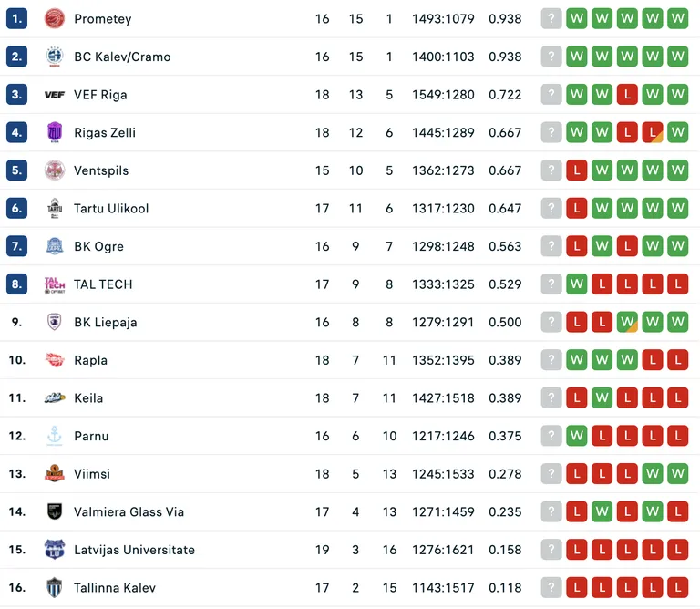Image resolution: width=700 pixels, height=609 pixels.
Task: Click the gray upcoming match badge for Prometey
Action: (551, 19)
